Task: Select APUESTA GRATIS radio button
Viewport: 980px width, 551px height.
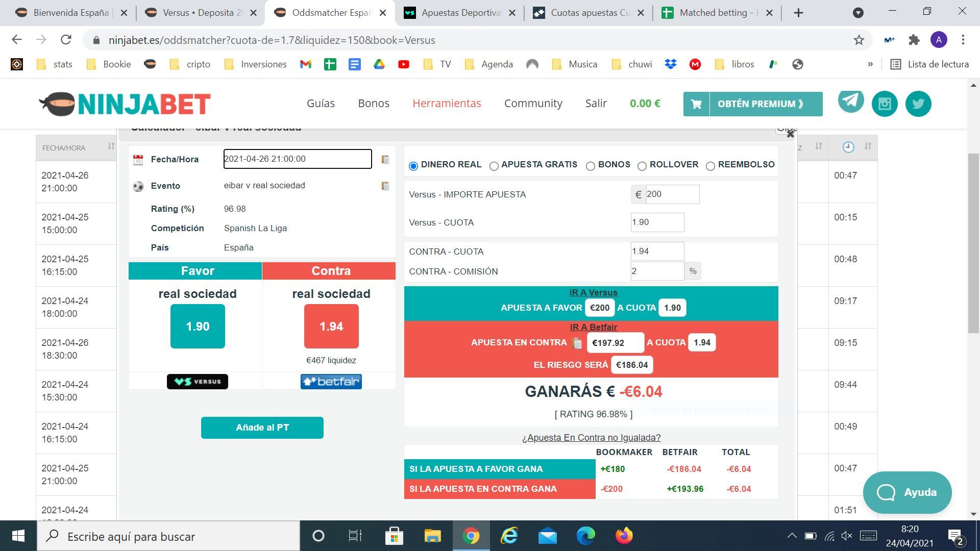Action: tap(494, 166)
